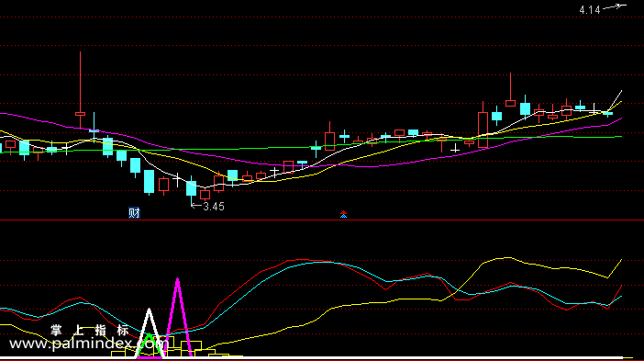The width and height of the screenshot is (644, 361).
Task: Click the red divider line between chart panels
Action: [322, 220]
